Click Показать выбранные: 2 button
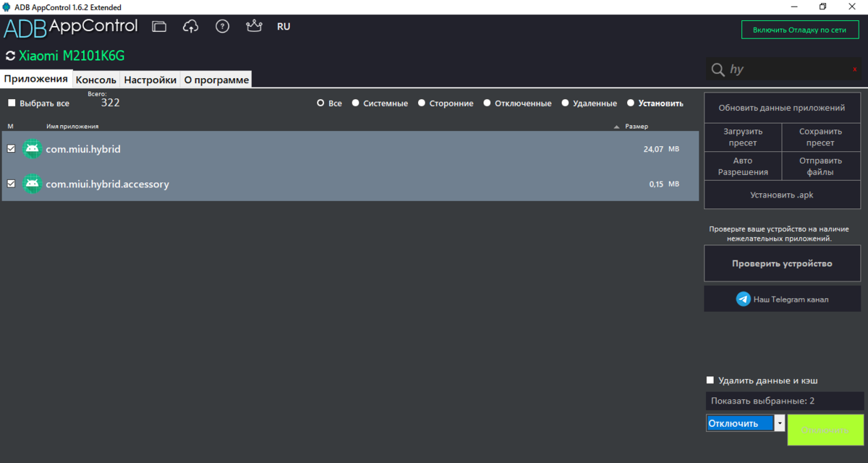The image size is (868, 463). coord(785,401)
